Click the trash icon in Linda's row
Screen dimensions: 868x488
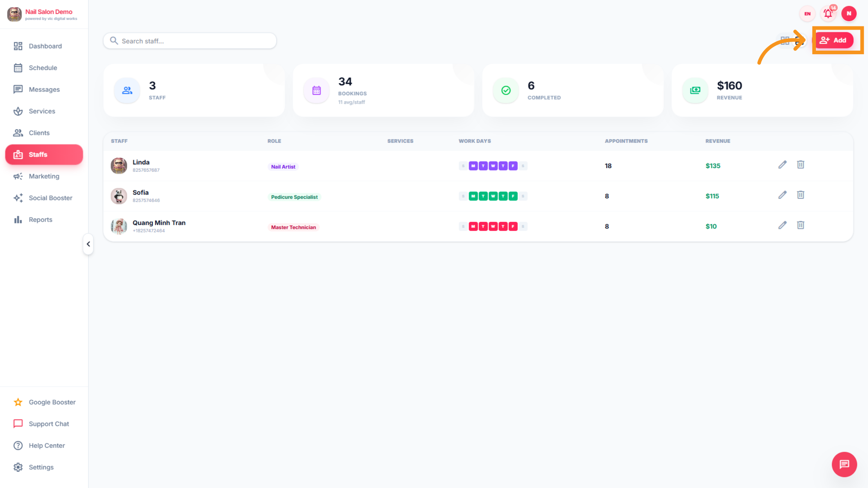(x=800, y=165)
